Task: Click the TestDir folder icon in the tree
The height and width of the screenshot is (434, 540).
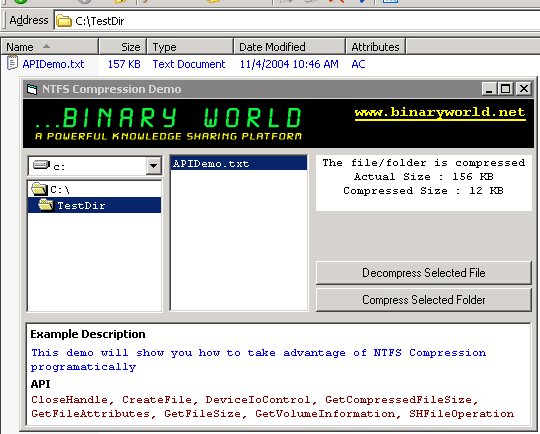Action: [46, 205]
